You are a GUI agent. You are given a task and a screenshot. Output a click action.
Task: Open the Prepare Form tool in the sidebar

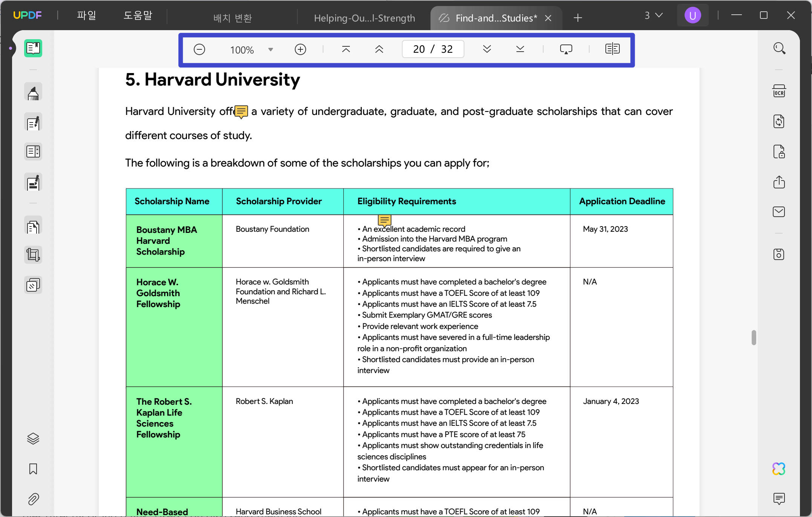click(33, 151)
